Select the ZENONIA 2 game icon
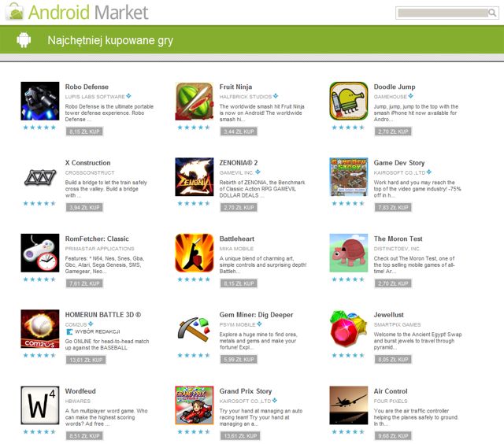 195,176
